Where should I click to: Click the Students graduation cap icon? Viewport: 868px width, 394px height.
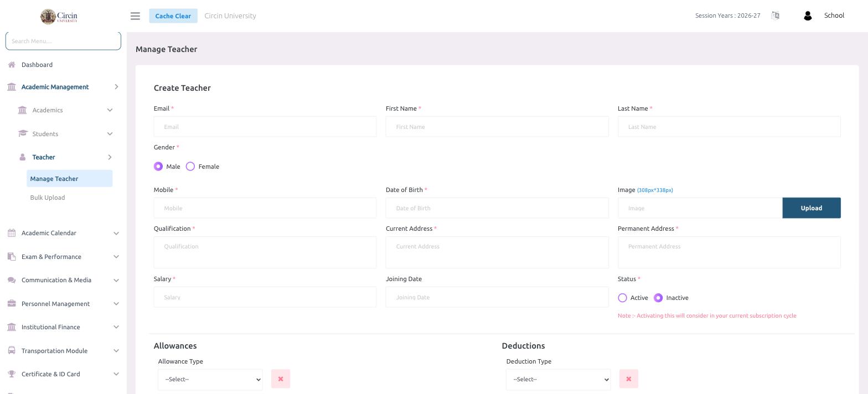[x=23, y=134]
